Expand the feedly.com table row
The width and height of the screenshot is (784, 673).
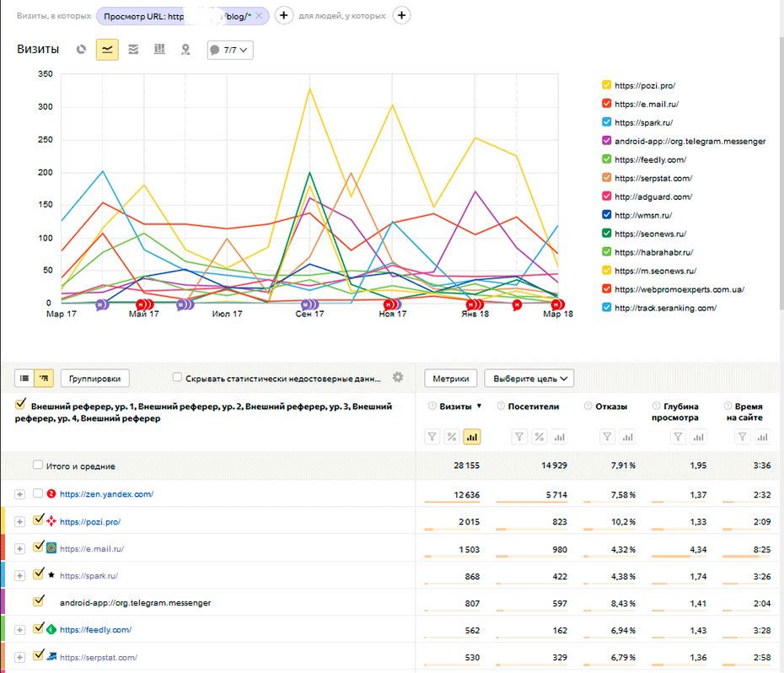click(19, 630)
